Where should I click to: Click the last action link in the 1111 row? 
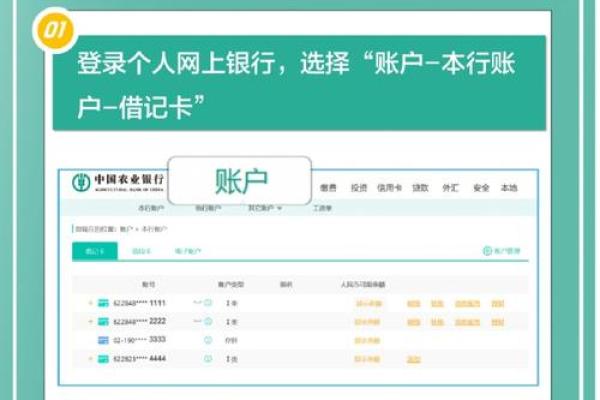tap(497, 304)
